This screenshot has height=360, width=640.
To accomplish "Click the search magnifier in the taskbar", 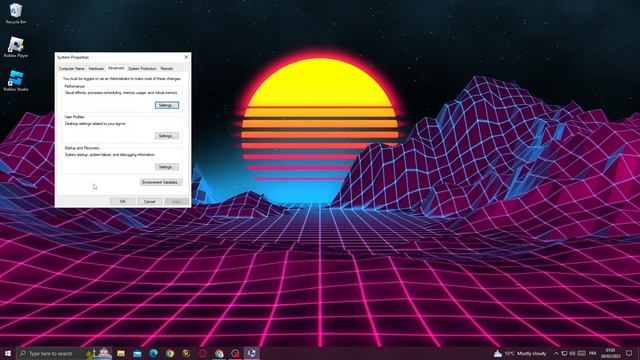I will (23, 353).
